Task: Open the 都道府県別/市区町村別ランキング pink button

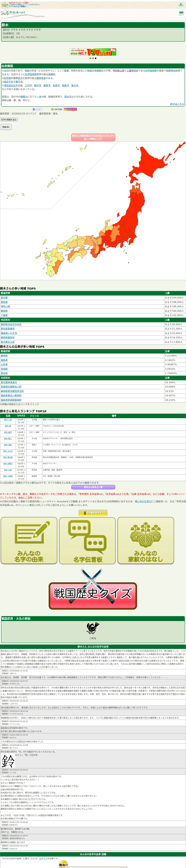Action: pos(93,137)
